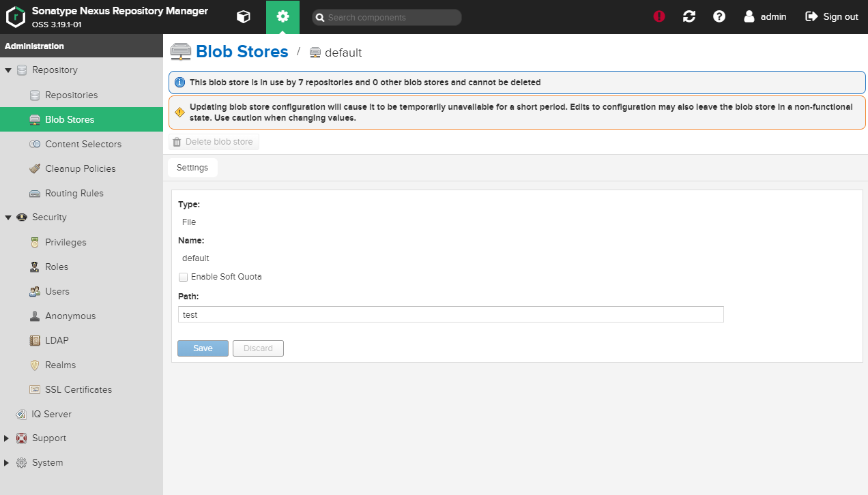Click the info icon in blue notice
The height and width of the screenshot is (495, 868).
(x=180, y=82)
